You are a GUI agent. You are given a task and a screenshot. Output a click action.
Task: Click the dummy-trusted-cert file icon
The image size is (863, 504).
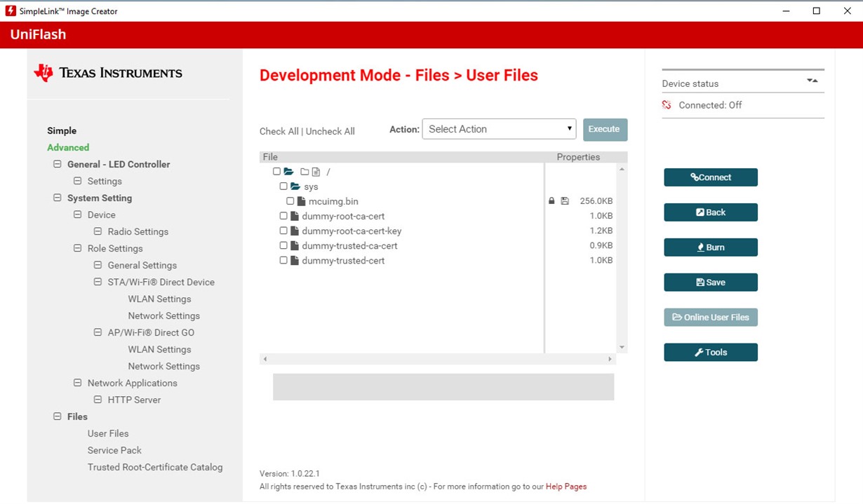(x=295, y=260)
